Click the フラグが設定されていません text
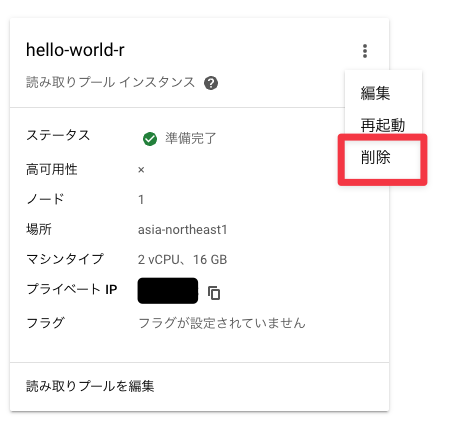 tap(222, 323)
